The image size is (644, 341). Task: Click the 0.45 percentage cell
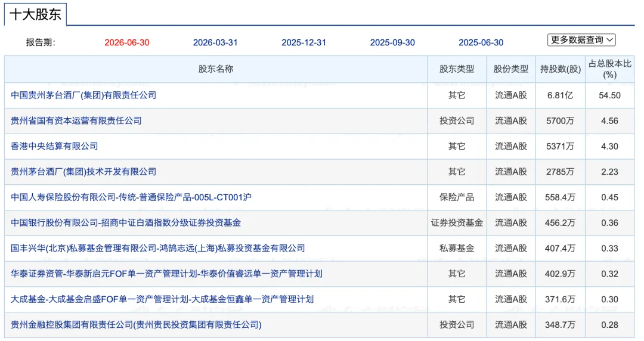609,197
